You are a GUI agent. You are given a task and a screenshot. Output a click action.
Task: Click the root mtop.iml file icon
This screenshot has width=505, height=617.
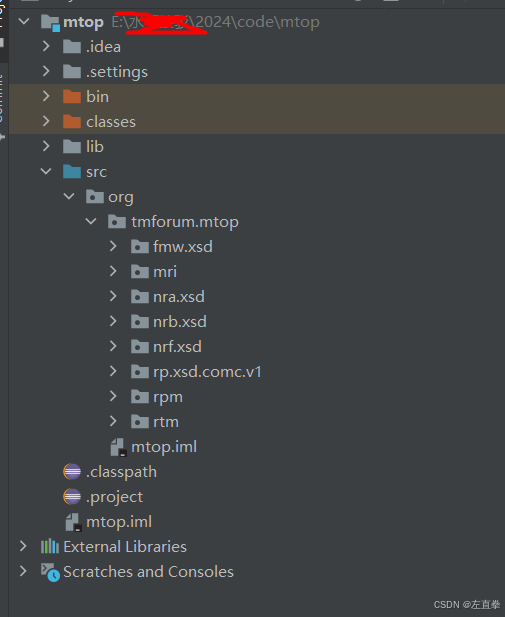tap(73, 522)
